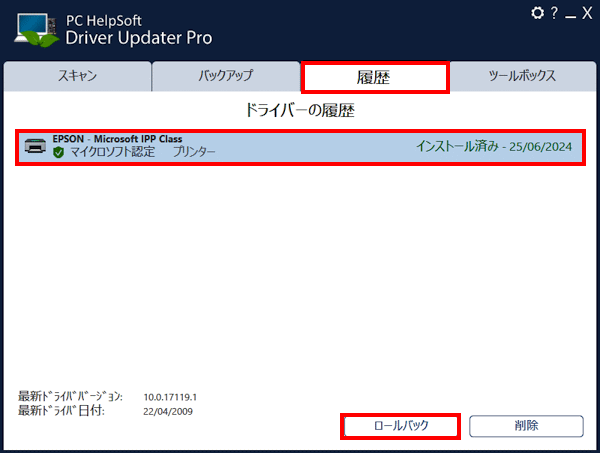Screen dimensions: 600x453
Task: Open settings via the gear icon
Action: [537, 13]
